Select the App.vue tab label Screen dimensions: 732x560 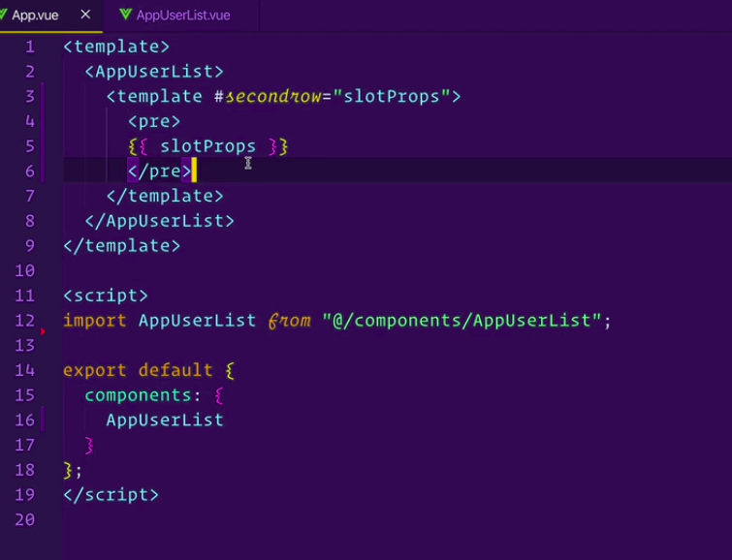(x=35, y=16)
